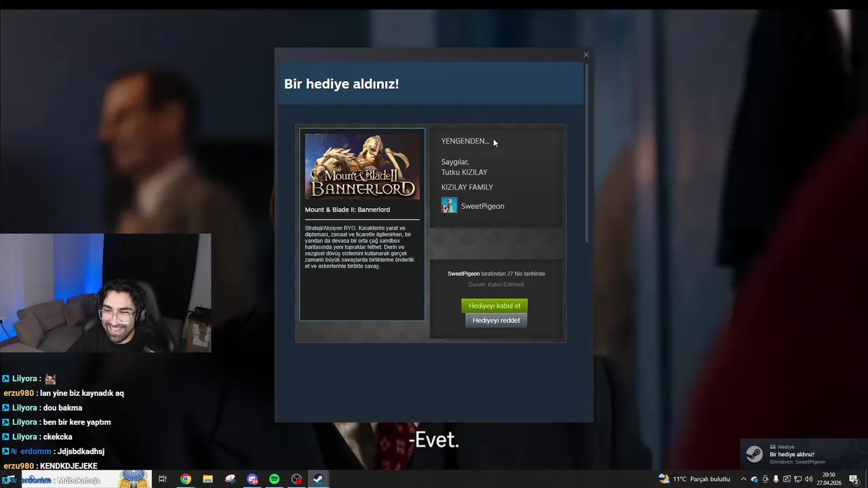Image resolution: width=868 pixels, height=488 pixels.
Task: Select erdomm chat message 'Jdjsbdkadhsj'
Action: (x=81, y=451)
